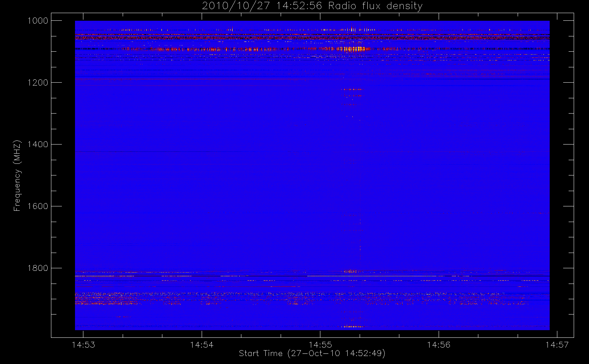Viewport: 589px width, 364px height.
Task: Select the 1200 frequency tick label
Action: [x=37, y=83]
